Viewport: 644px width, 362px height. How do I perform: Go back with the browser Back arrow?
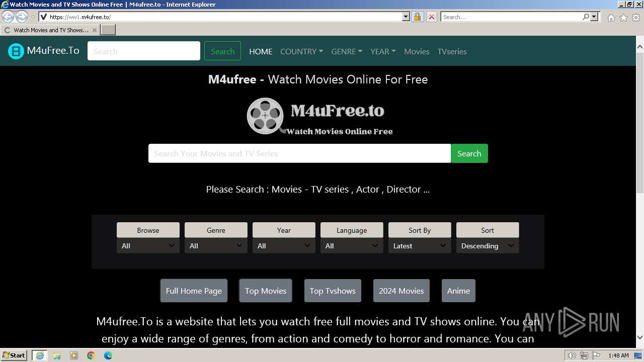point(8,17)
